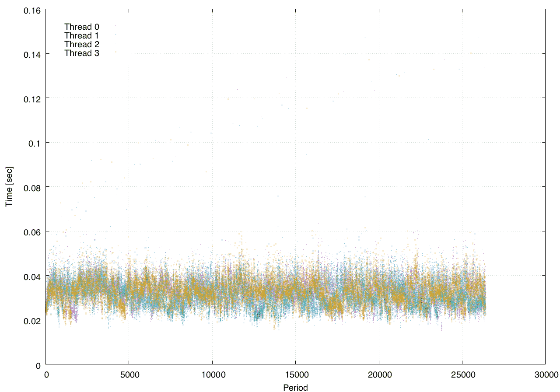Click the Thread 0 legend label
This screenshot has height=392, width=560.
tap(82, 27)
